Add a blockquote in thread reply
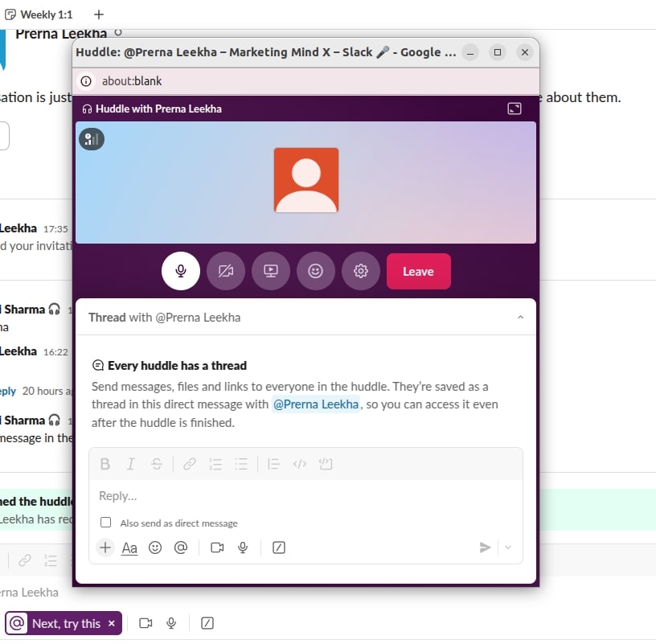Image resolution: width=656 pixels, height=644 pixels. click(273, 464)
